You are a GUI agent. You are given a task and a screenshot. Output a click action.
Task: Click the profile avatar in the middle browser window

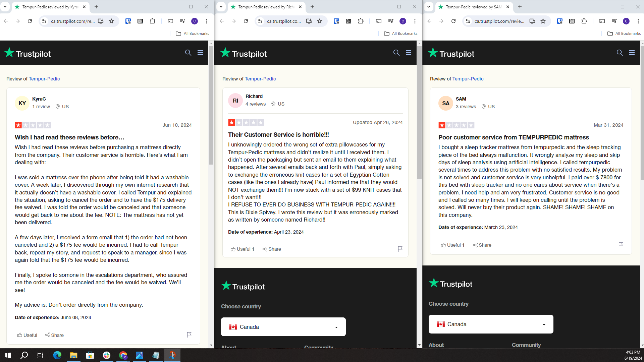tap(403, 21)
